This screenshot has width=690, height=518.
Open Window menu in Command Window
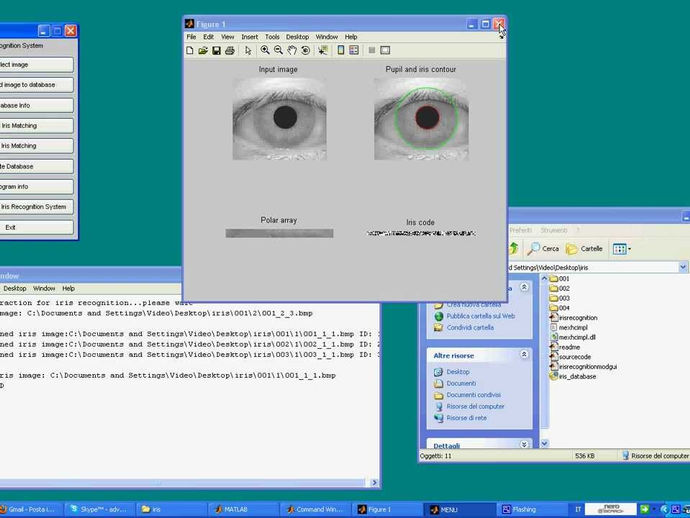point(44,289)
